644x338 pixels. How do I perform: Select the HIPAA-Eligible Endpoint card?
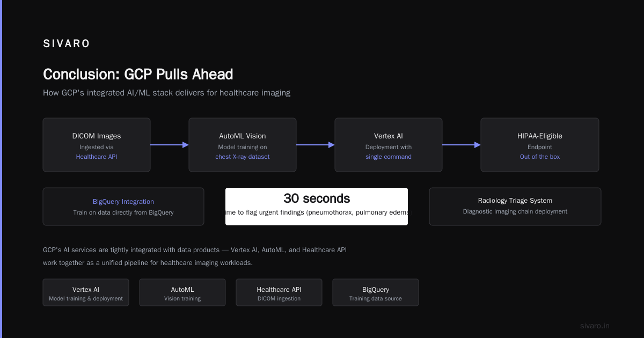[x=540, y=145]
